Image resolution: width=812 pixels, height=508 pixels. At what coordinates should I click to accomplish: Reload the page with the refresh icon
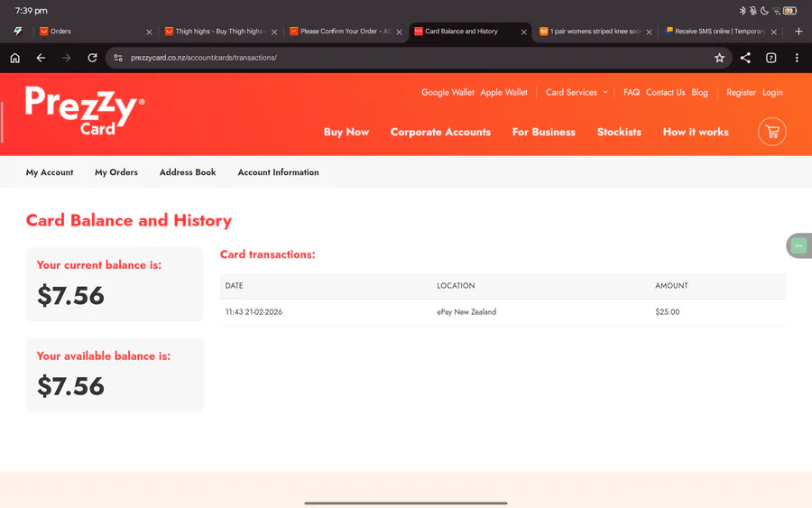[x=92, y=58]
